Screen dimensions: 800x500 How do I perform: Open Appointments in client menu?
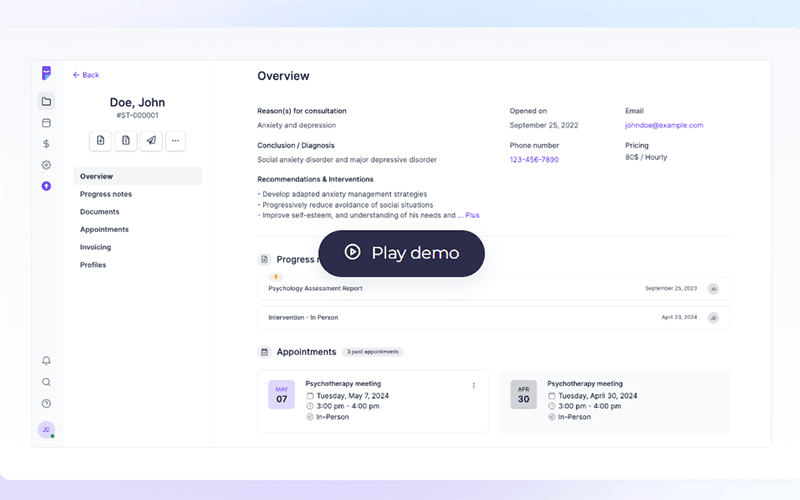click(x=104, y=230)
